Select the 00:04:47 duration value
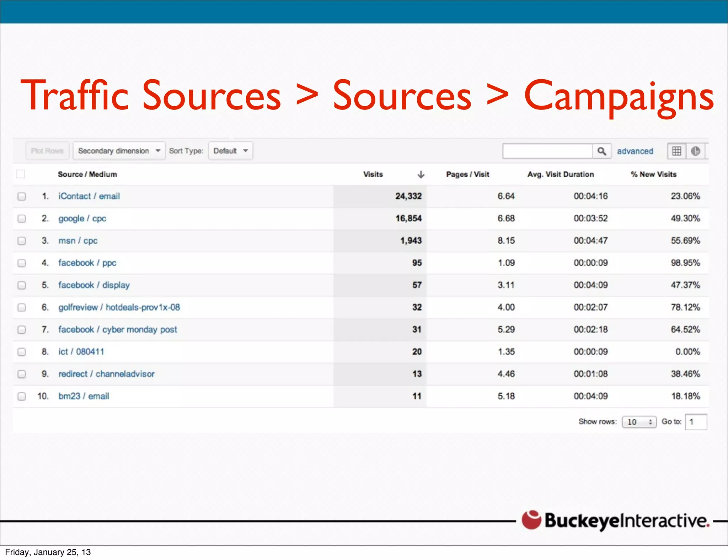728x560 pixels. 591,241
